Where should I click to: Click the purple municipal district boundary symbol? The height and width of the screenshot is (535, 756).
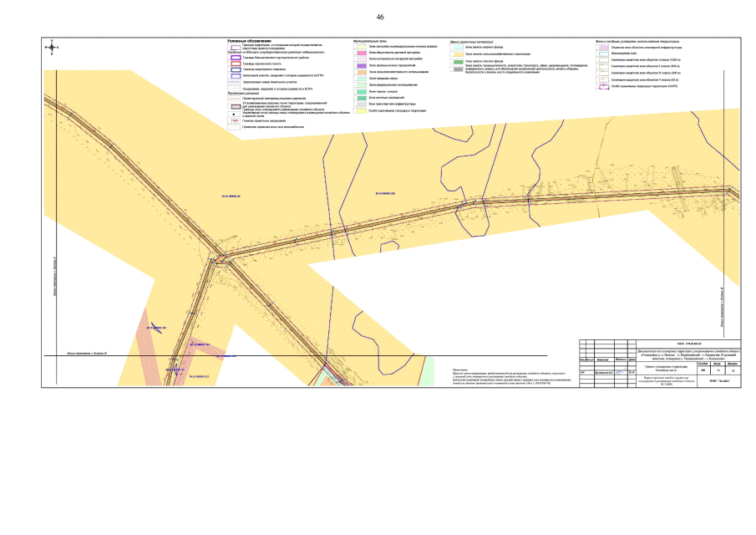(x=234, y=58)
